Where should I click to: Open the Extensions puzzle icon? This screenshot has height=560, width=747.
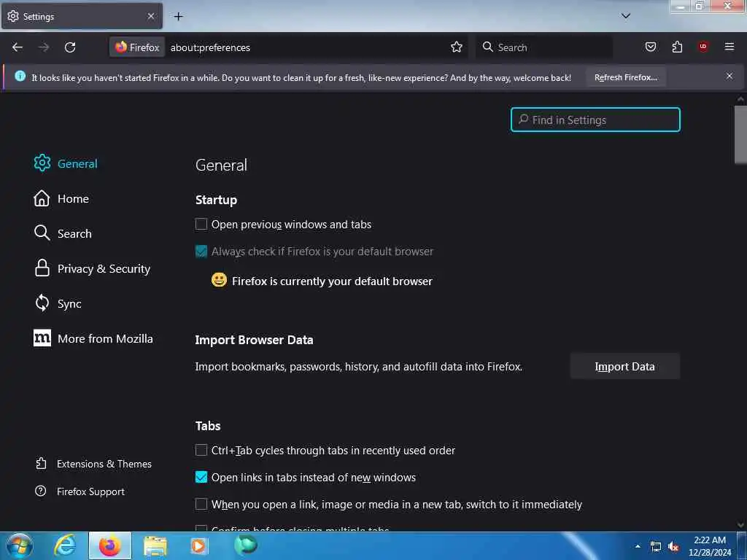677,47
